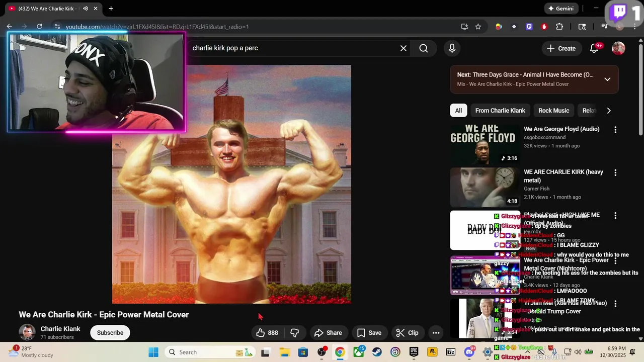Viewport: 644px width, 362px height.
Task: Like the video with thumbs-up 888
Action: (267, 333)
